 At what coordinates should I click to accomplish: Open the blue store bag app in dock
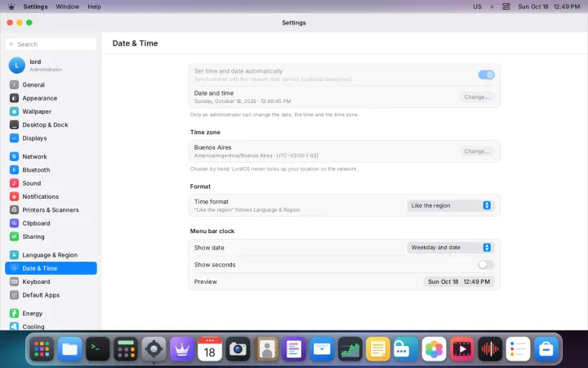click(546, 349)
